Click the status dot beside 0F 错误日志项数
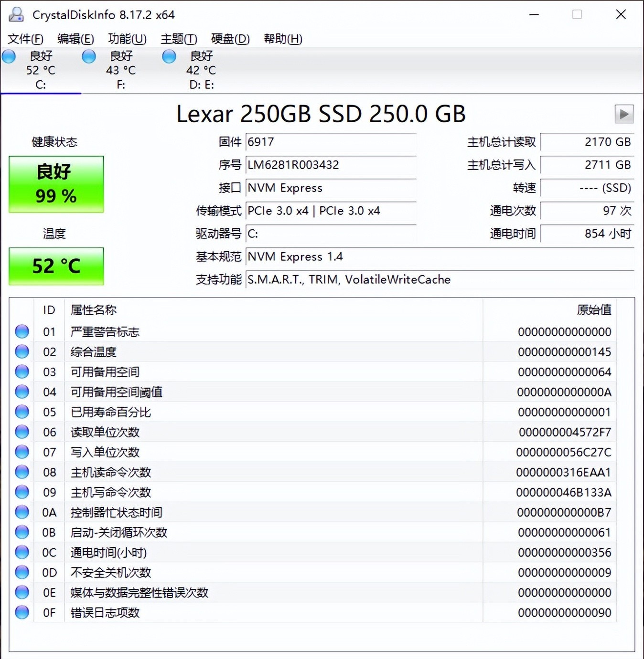 (x=21, y=612)
